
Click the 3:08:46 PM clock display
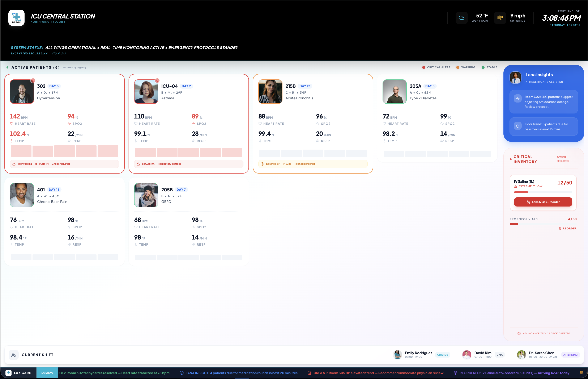pyautogui.click(x=561, y=18)
